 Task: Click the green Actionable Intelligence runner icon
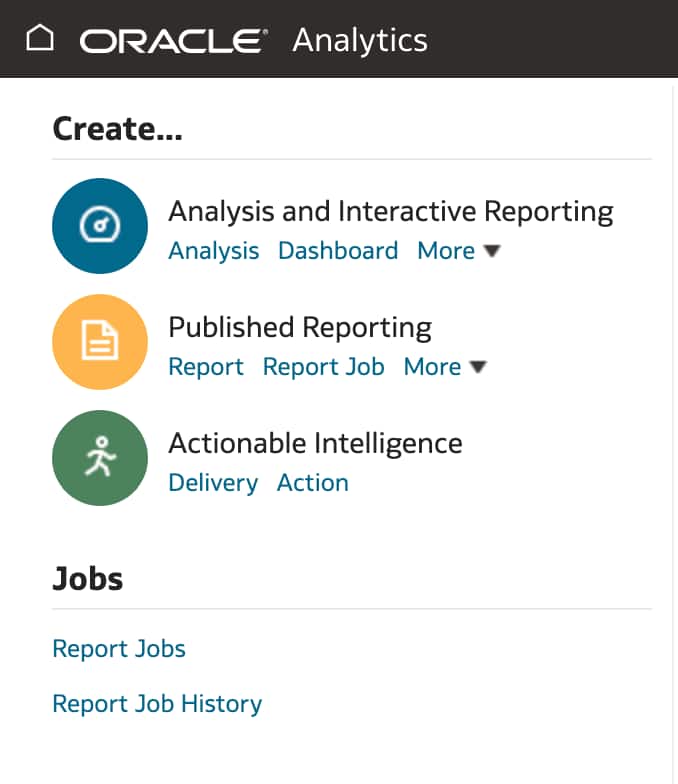tap(100, 458)
